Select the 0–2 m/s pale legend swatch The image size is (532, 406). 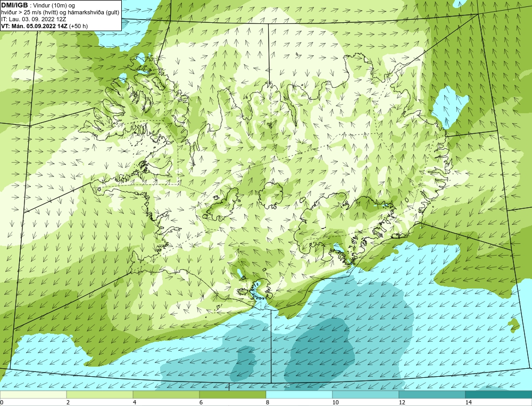click(x=33, y=394)
